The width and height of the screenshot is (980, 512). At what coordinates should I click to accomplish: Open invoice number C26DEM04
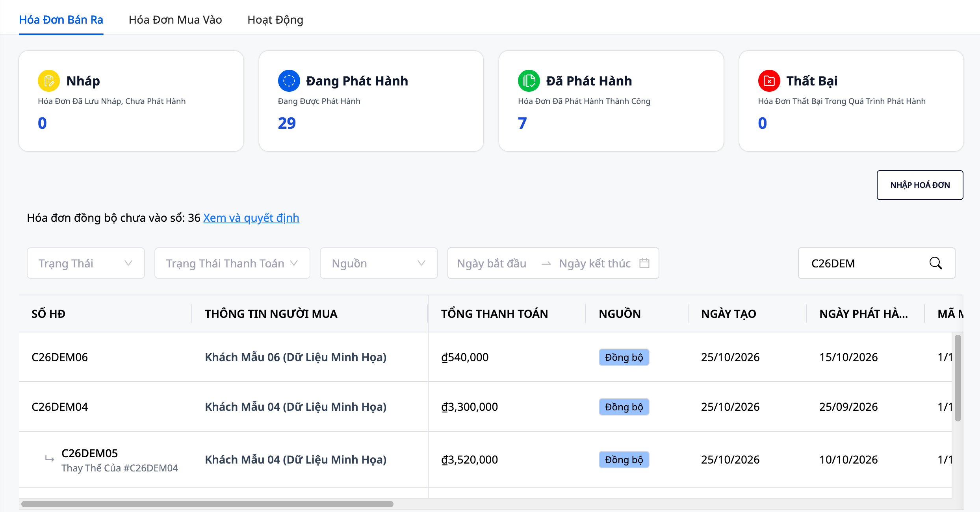[x=59, y=407]
